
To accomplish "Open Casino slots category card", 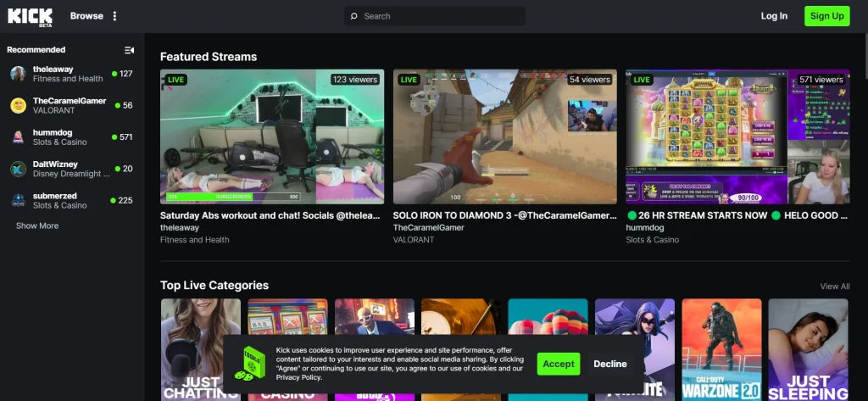I will 288,349.
